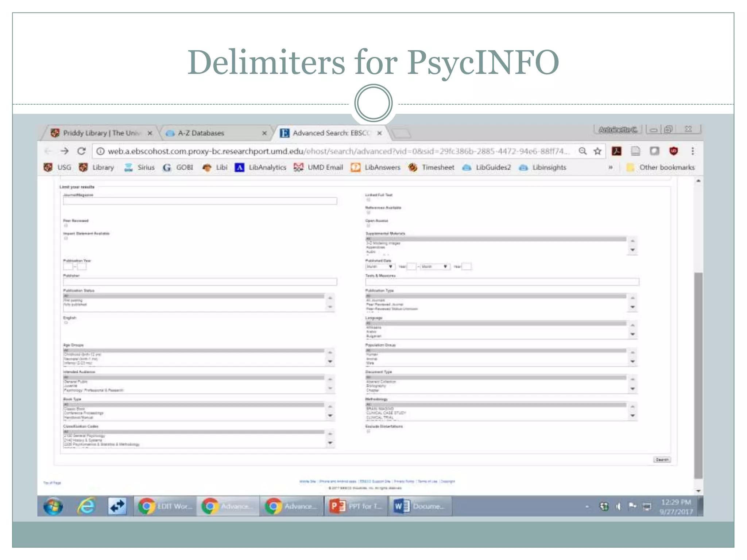Open the zoom magnifier in address bar

pyautogui.click(x=582, y=151)
